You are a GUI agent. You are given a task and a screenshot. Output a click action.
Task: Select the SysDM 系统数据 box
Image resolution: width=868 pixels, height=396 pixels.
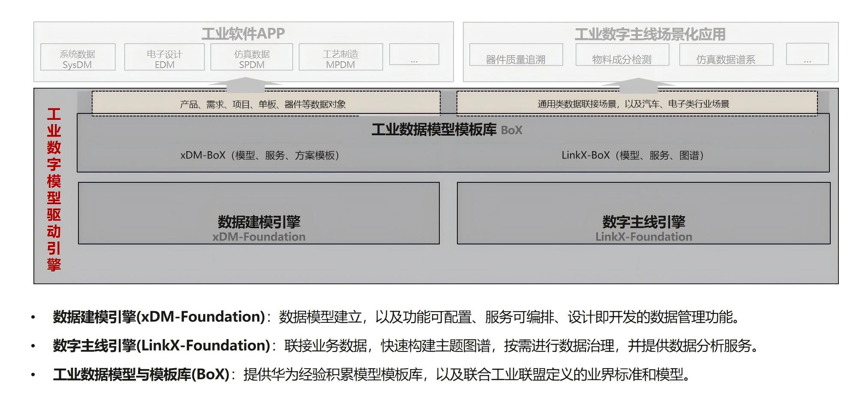(77, 57)
